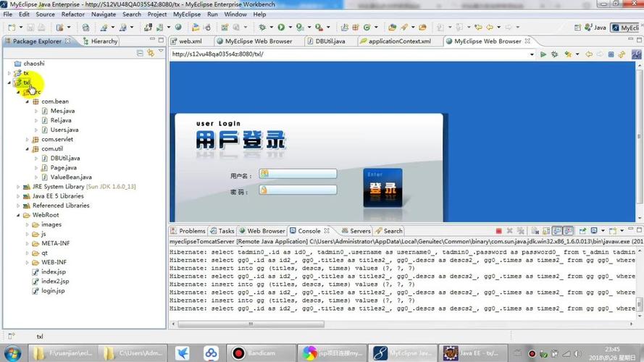Open the MyEclipse menu
Image resolution: width=644 pixels, height=362 pixels.
tap(187, 14)
